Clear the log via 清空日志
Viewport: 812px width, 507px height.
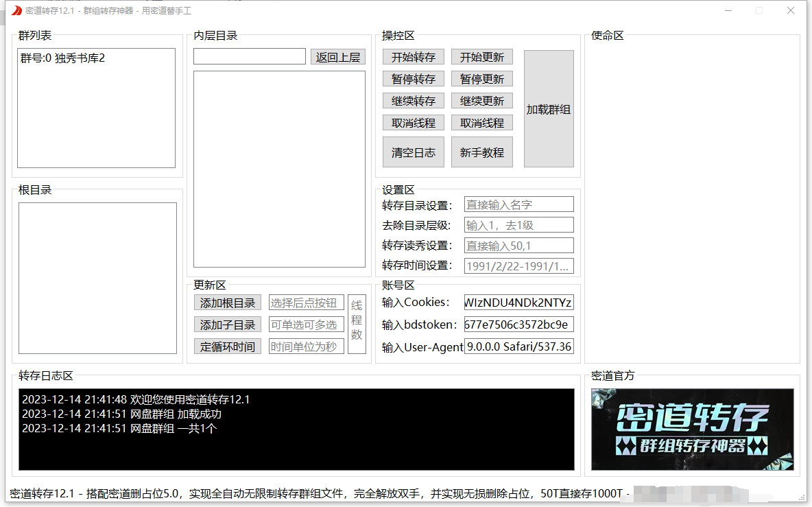tap(414, 152)
